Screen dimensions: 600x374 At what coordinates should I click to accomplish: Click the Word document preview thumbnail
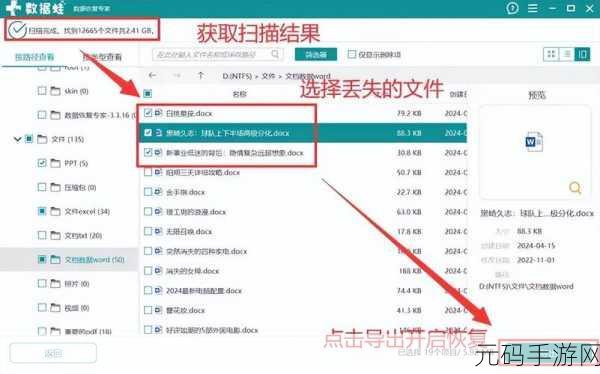(534, 142)
